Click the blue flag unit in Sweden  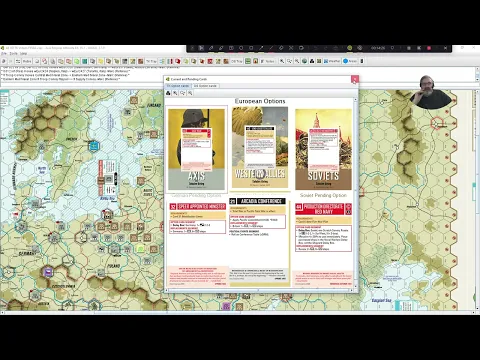coord(94,146)
